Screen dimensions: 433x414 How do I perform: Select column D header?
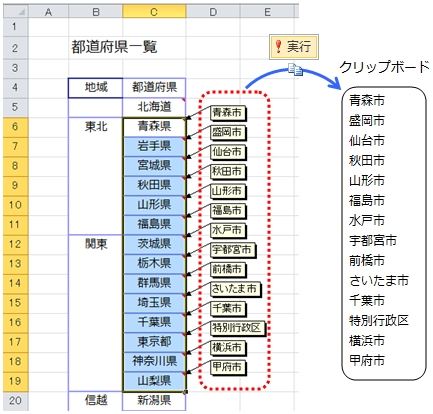[213, 12]
